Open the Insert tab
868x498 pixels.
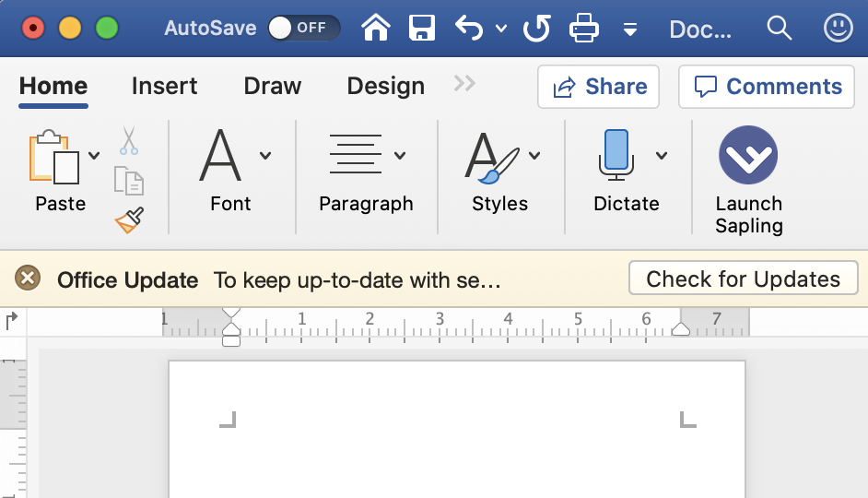coord(164,87)
